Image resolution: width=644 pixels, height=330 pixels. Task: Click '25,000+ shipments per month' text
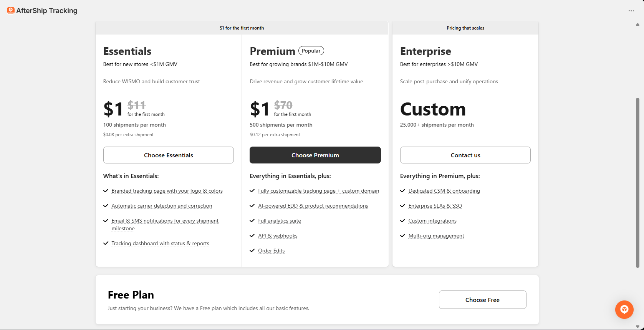coord(437,125)
